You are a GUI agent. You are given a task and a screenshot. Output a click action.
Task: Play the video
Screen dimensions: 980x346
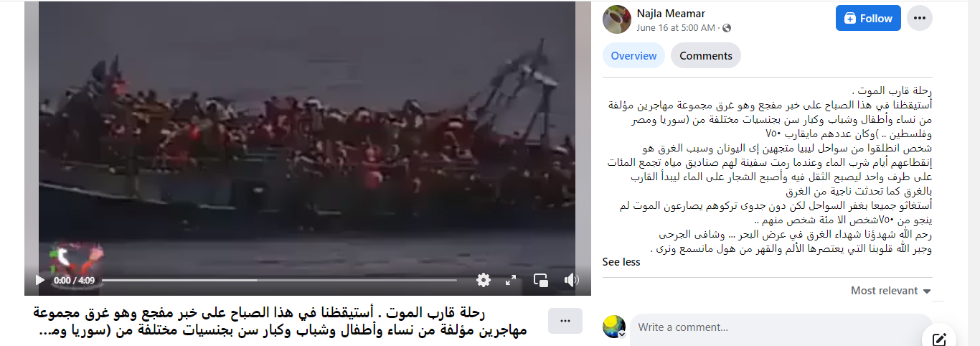point(40,280)
